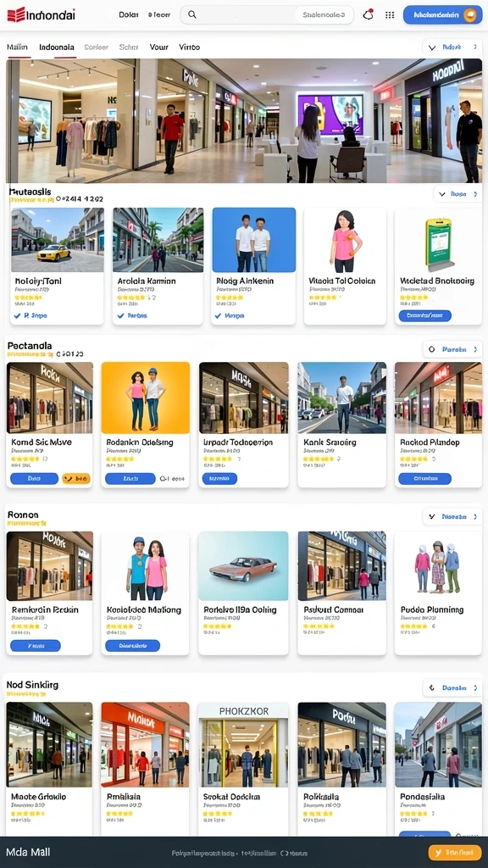Expand the dropdown chevron below header

[432, 47]
